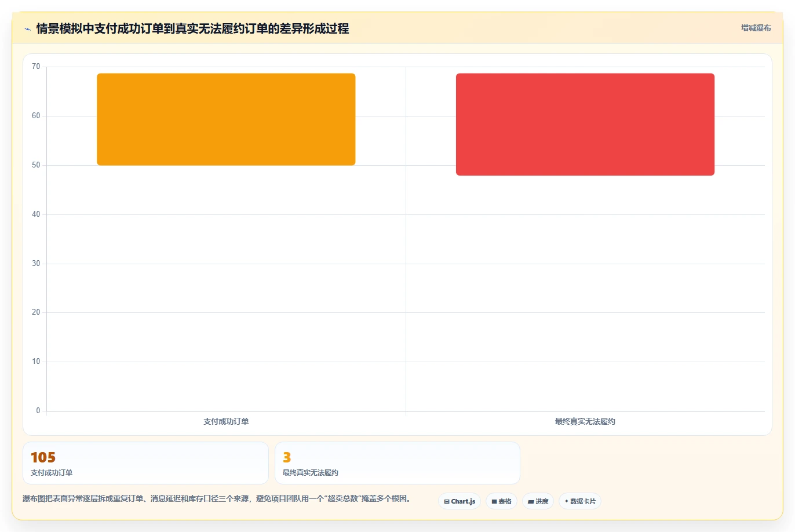Click the 支付成功订单 x-axis label
Viewport: 795px width, 532px height.
tap(226, 421)
